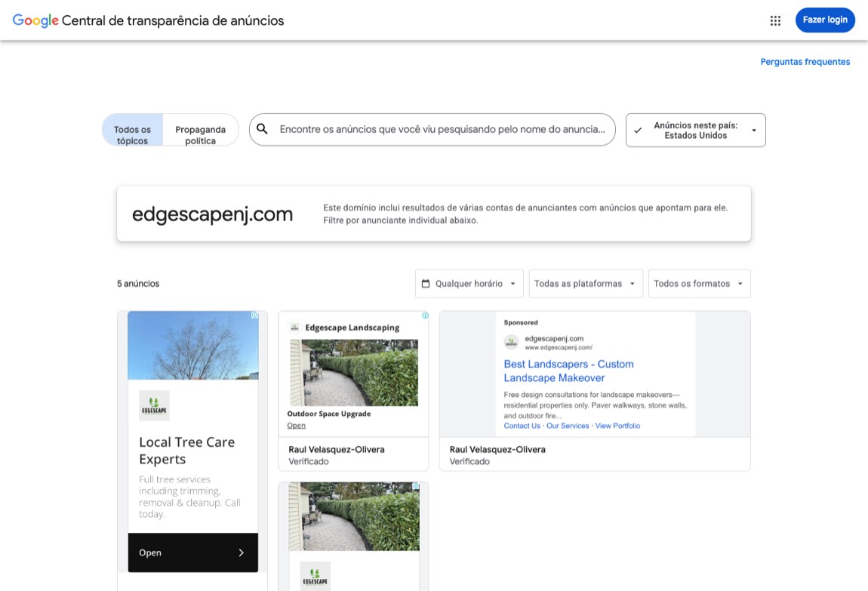The width and height of the screenshot is (868, 591).
Task: Click the Open link under Outdoor Space Upgrade
Action: [x=296, y=425]
